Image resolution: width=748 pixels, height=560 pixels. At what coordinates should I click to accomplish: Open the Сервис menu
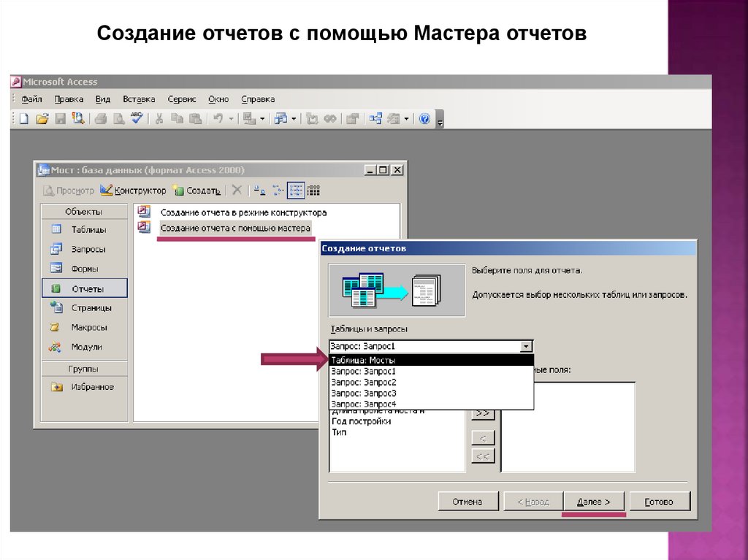182,99
